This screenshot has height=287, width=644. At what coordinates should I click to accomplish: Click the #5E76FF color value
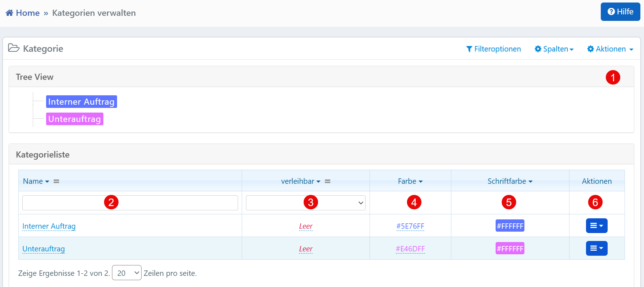410,226
